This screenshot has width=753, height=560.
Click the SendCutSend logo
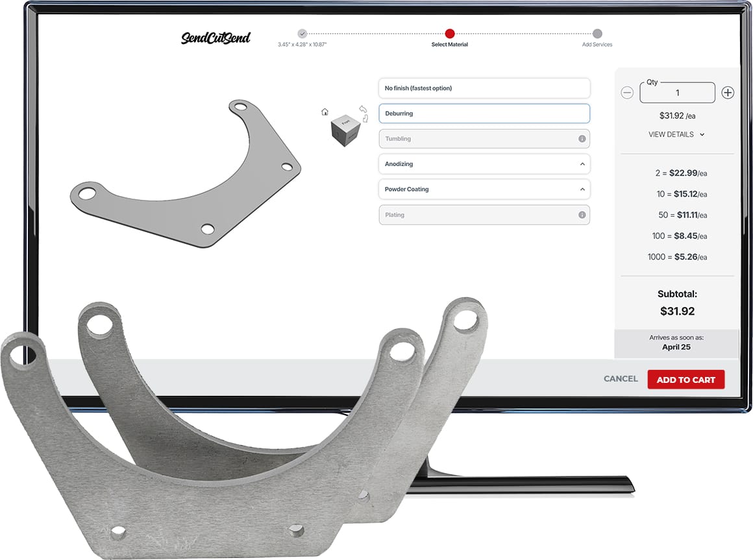pos(216,38)
